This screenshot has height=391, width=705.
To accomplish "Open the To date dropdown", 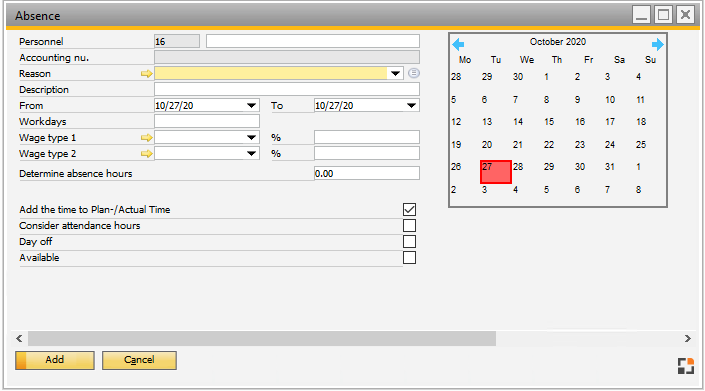I will tap(411, 106).
